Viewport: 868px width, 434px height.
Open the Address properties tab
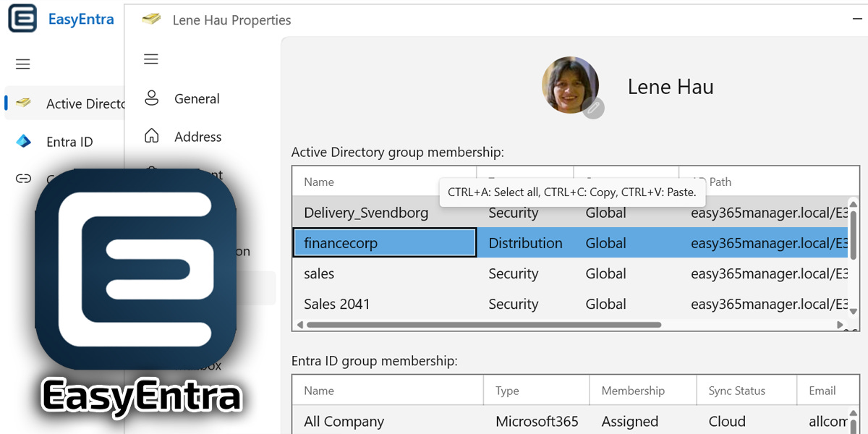point(198,137)
